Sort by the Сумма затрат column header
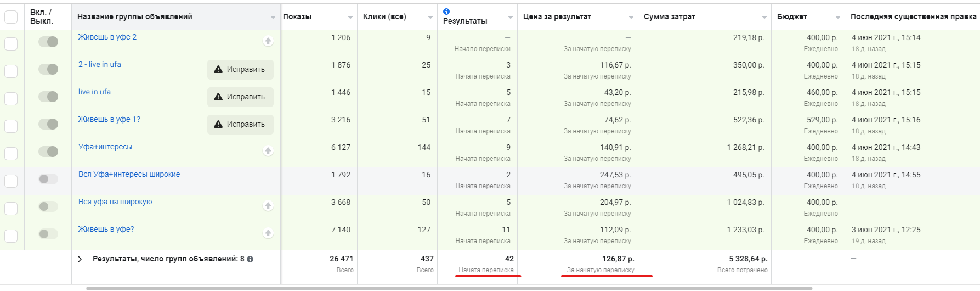This screenshot has height=291, width=980. (x=669, y=17)
